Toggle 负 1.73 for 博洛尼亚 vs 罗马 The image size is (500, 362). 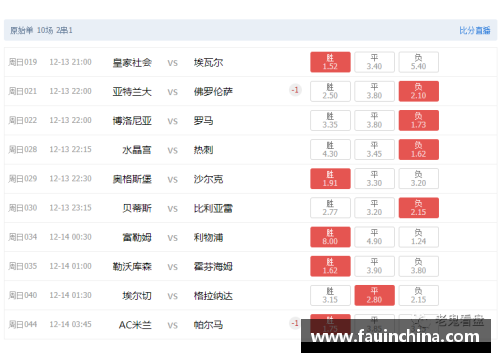click(419, 120)
